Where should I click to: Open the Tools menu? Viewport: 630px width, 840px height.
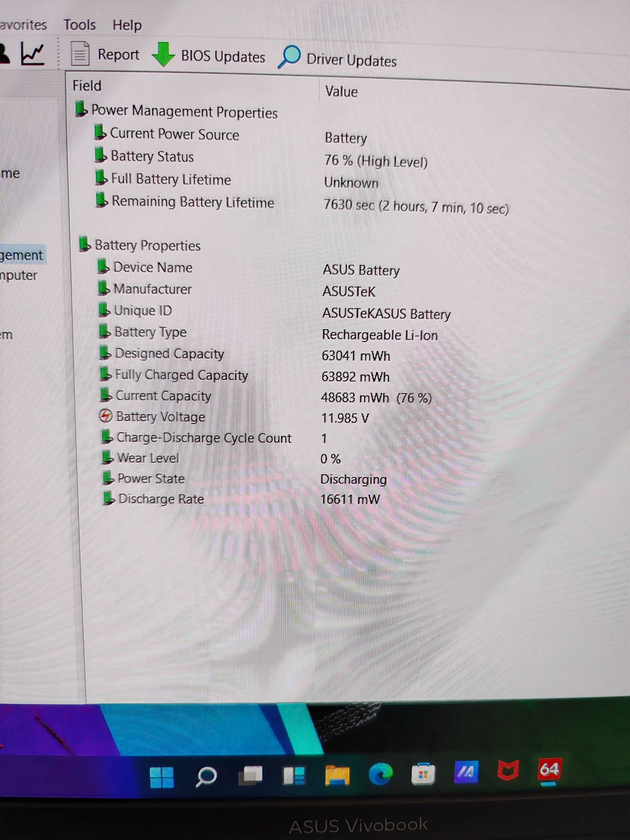point(79,25)
